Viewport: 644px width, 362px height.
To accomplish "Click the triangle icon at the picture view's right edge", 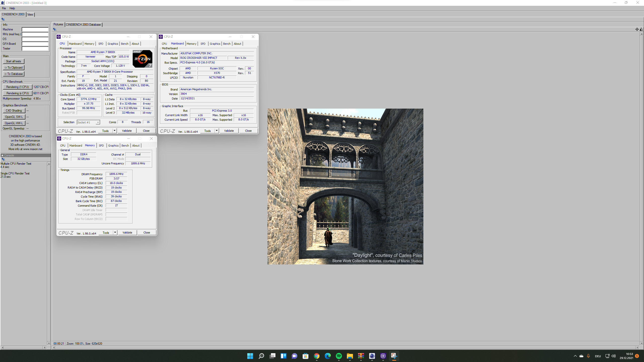I will (x=641, y=29).
